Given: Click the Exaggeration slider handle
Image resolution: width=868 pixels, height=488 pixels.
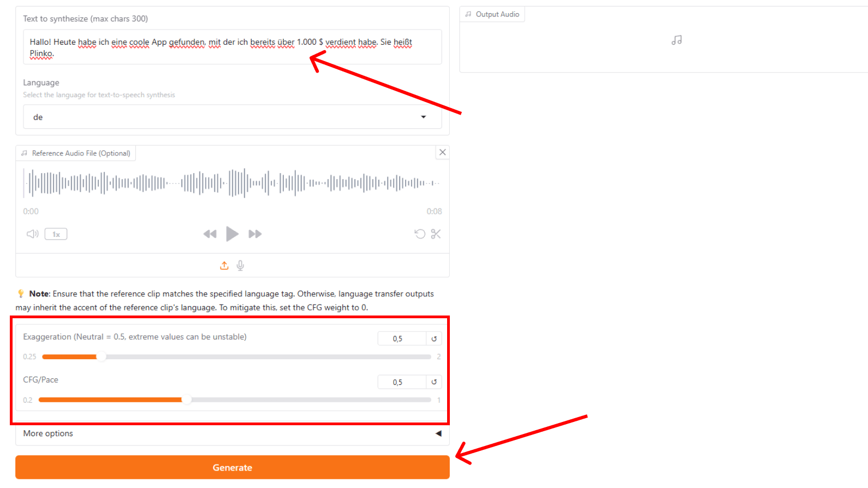Looking at the screenshot, I should (x=101, y=357).
